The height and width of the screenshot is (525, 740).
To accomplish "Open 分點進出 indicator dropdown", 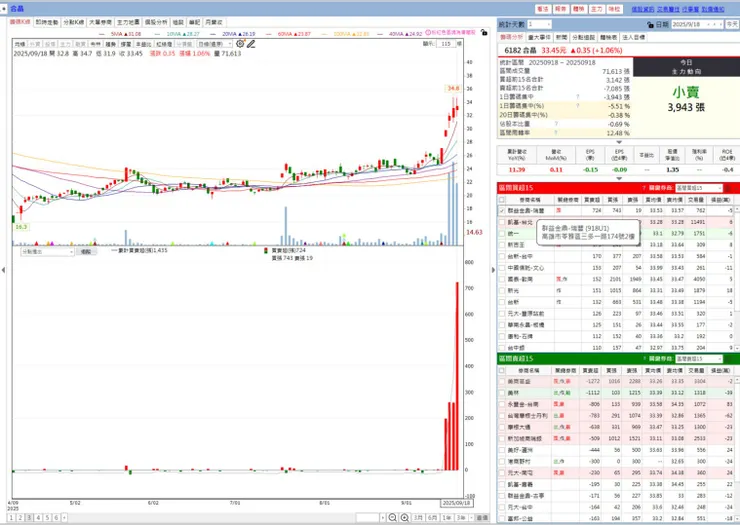I will pyautogui.click(x=47, y=252).
